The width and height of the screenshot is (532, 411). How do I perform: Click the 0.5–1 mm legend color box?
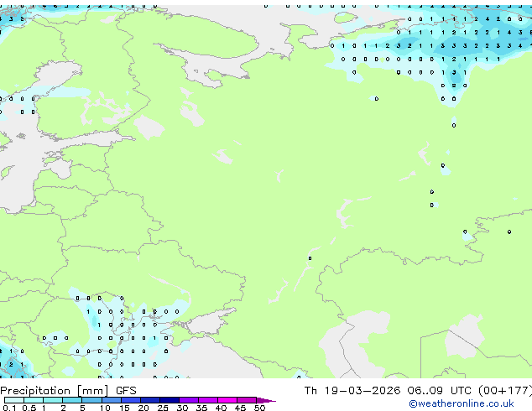34,400
